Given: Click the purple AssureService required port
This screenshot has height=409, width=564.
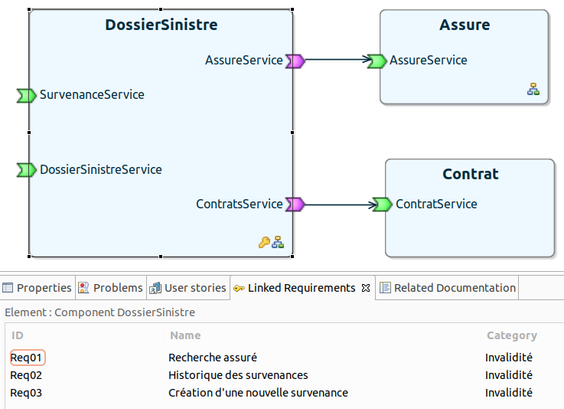Looking at the screenshot, I should click(x=295, y=61).
